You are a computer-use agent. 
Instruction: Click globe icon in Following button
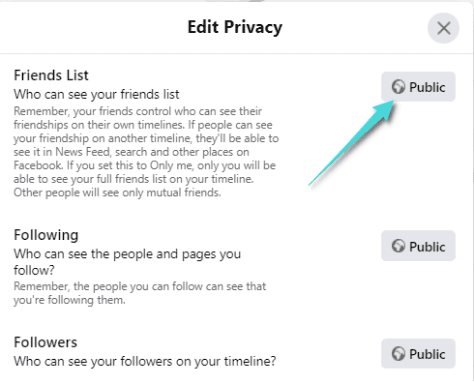398,246
